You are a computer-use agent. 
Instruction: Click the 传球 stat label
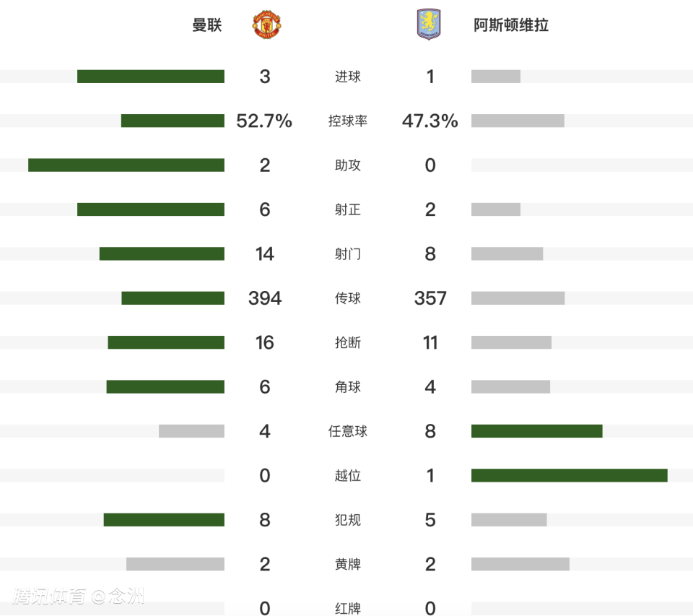tap(348, 298)
